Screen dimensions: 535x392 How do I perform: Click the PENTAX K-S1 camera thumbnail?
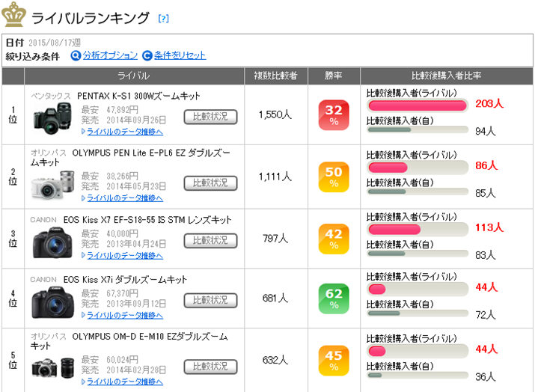52,118
